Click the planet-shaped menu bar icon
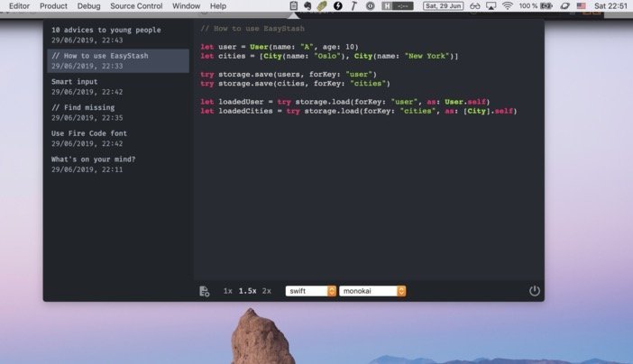The height and width of the screenshot is (364, 633). [x=564, y=5]
